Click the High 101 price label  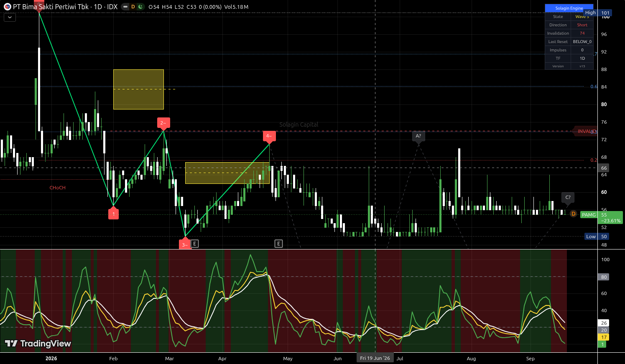(597, 13)
